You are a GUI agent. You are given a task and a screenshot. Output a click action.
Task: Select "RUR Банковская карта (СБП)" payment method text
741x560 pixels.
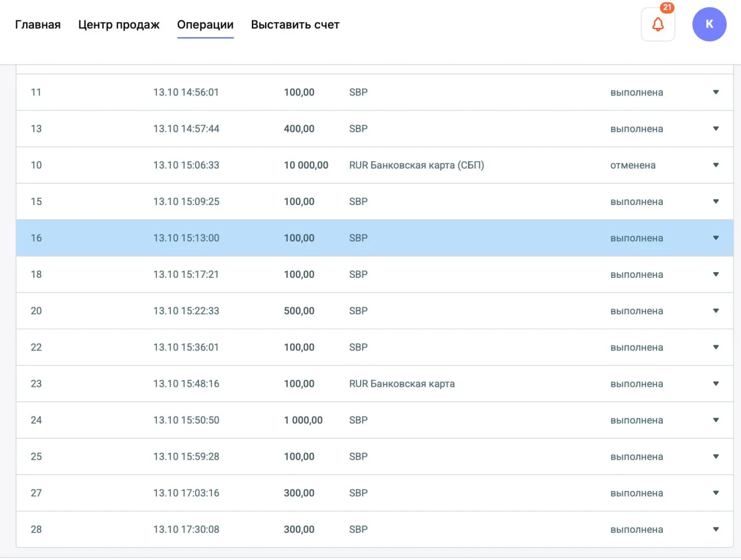pos(416,165)
